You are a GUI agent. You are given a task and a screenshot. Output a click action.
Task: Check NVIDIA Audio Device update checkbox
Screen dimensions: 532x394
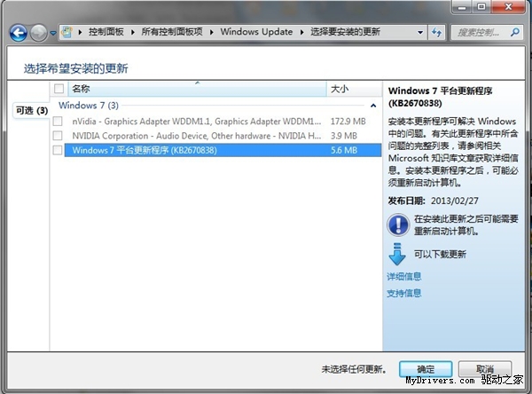click(58, 136)
